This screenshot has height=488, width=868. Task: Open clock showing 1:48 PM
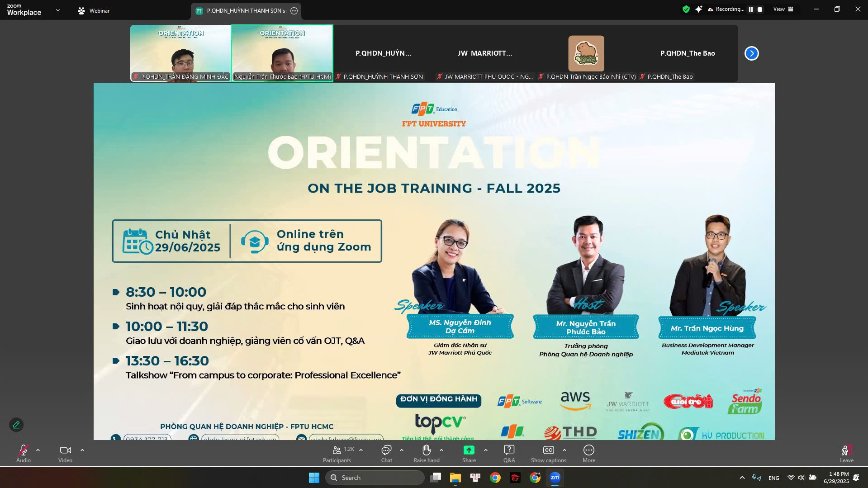[x=836, y=478]
